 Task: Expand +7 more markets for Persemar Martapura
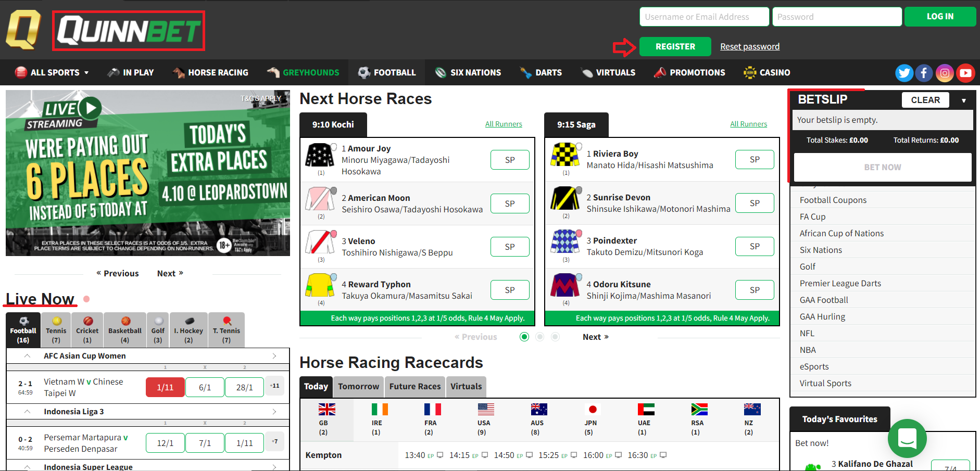pos(275,441)
